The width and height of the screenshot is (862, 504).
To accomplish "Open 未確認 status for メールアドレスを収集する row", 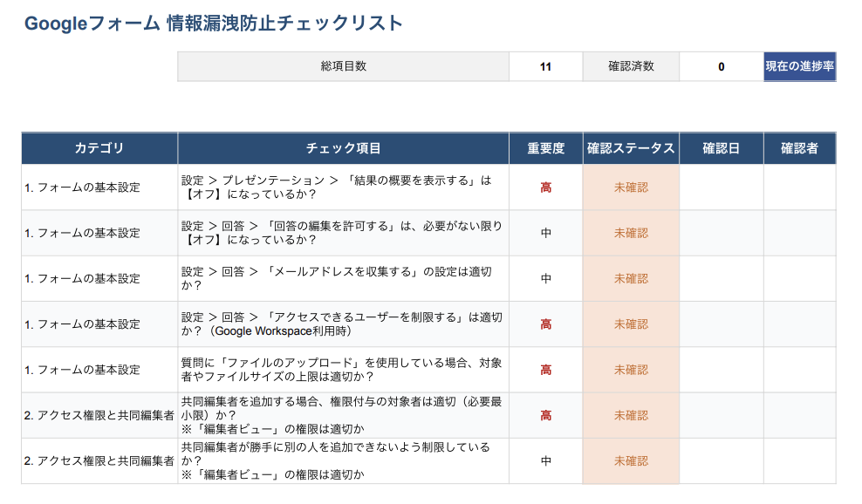I will pos(631,279).
